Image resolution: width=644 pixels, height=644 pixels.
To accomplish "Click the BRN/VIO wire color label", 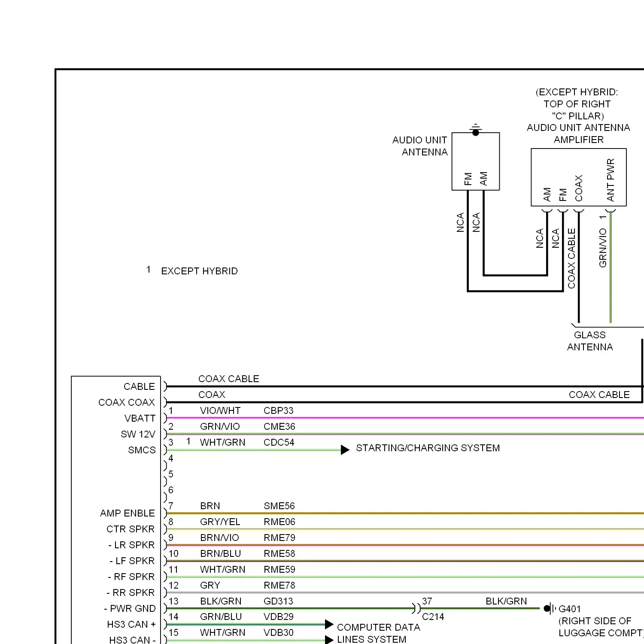I will click(x=219, y=538).
